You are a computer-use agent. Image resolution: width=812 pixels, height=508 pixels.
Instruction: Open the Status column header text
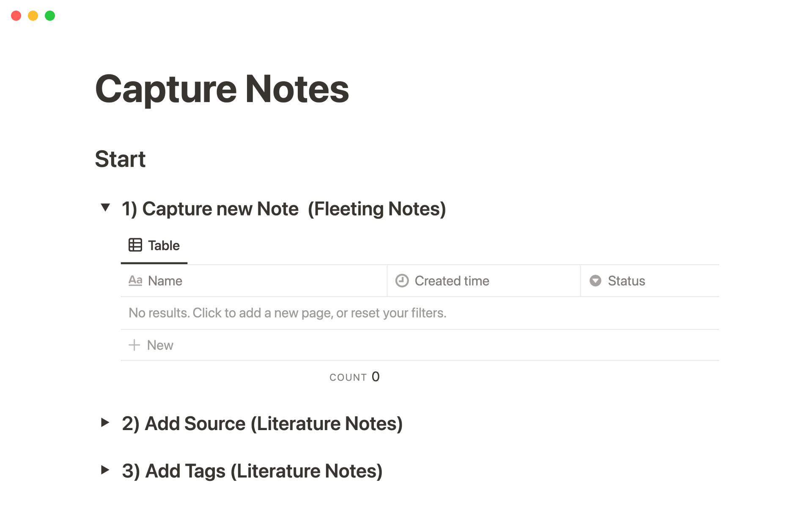(x=626, y=281)
